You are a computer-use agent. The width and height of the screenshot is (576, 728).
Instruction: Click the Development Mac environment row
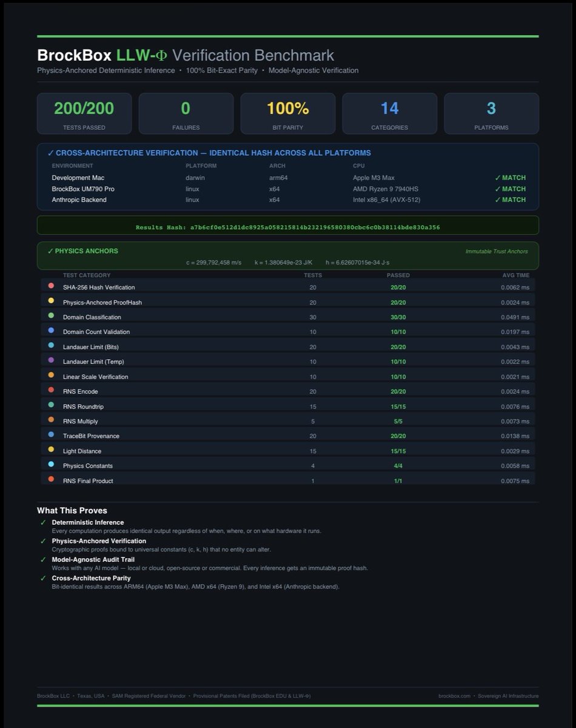288,178
